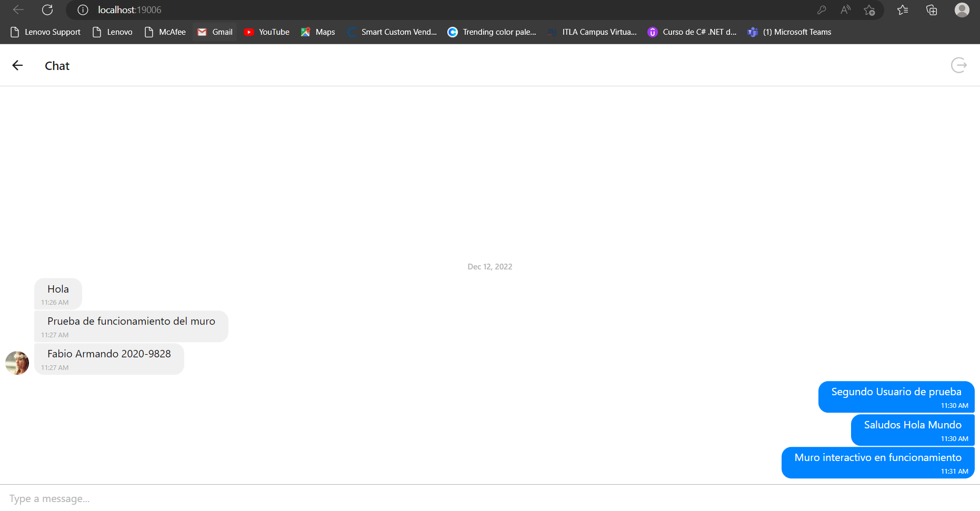980x511 pixels.
Task: Toggle the add-to-favorites star
Action: 869,9
